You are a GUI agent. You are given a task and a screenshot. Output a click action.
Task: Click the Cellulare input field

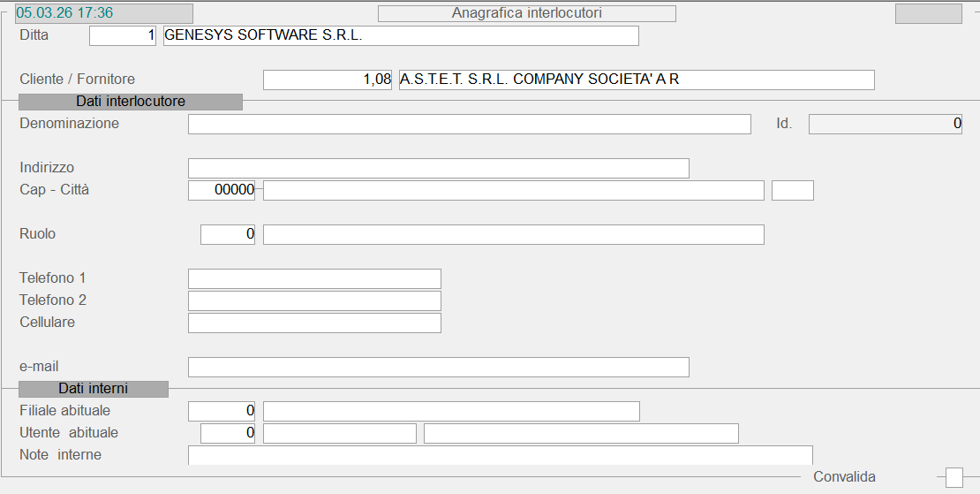click(x=314, y=323)
